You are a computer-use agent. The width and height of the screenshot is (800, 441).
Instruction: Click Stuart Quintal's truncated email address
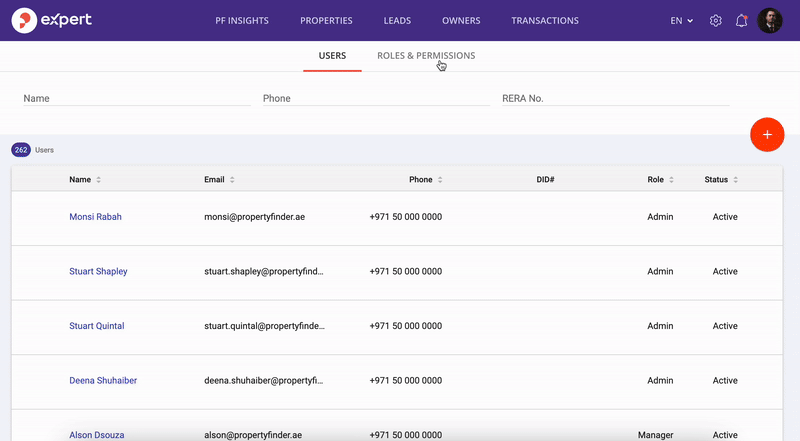264,326
